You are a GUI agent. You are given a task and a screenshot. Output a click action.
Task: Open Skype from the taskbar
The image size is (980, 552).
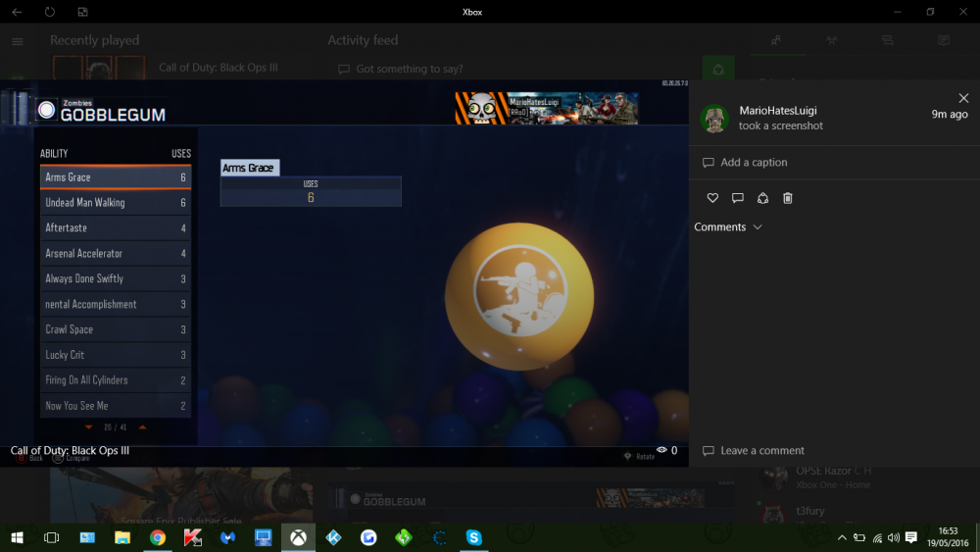(474, 537)
